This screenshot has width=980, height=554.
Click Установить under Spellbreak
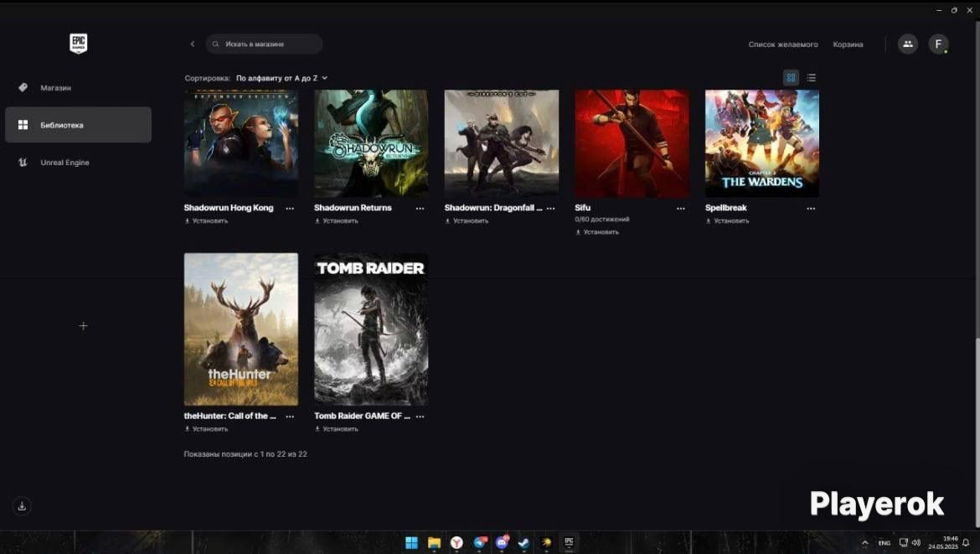[728, 220]
